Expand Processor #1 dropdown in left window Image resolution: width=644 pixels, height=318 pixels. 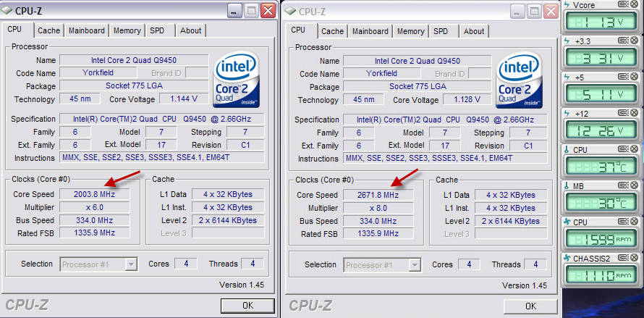pos(131,264)
